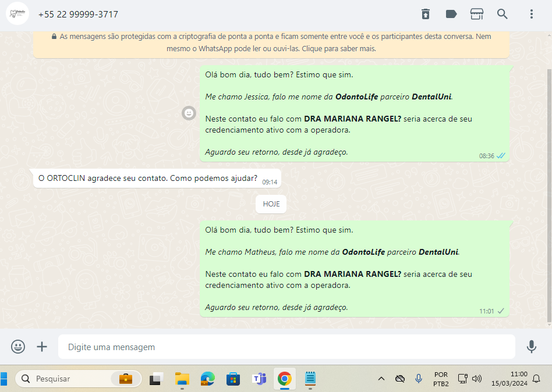Switch to Google Chrome on the taskbar
Screen dimensions: 552x392
tap(285, 379)
